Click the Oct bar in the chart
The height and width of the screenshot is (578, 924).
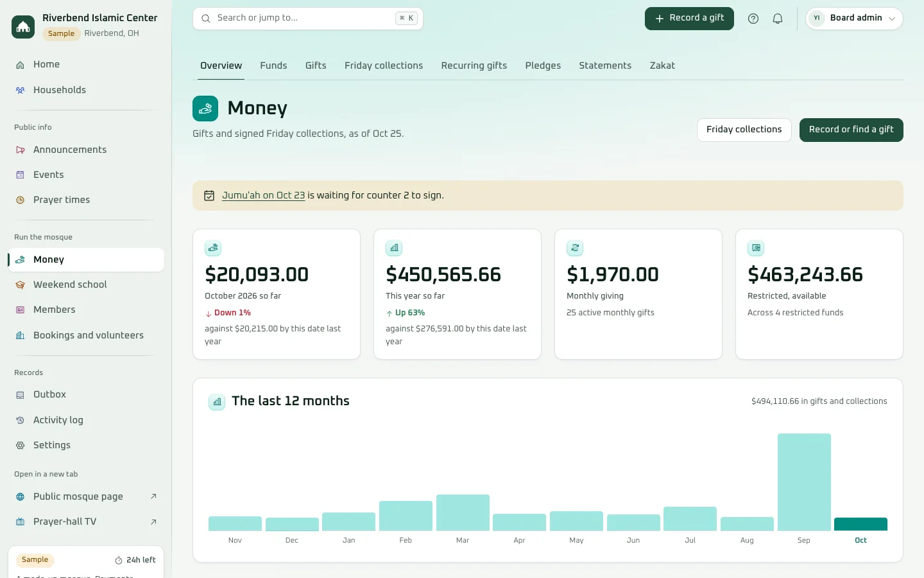860,524
